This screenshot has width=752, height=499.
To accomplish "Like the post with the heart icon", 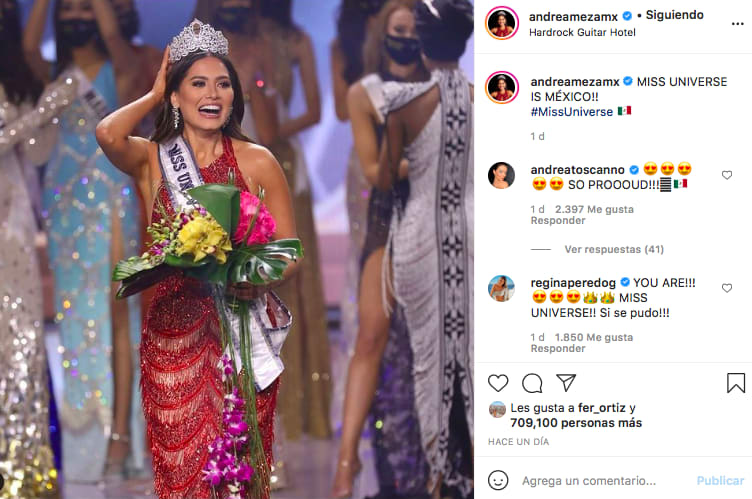I will 498,383.
